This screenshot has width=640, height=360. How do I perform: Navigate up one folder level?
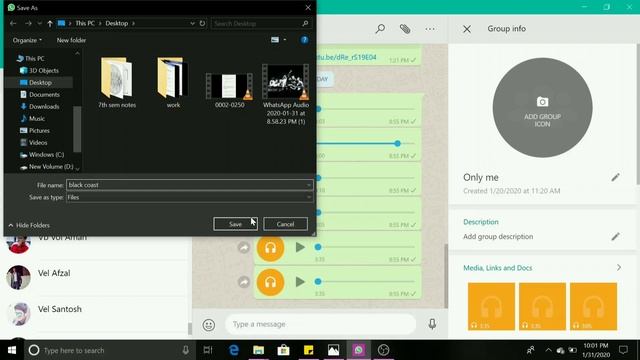click(50, 23)
